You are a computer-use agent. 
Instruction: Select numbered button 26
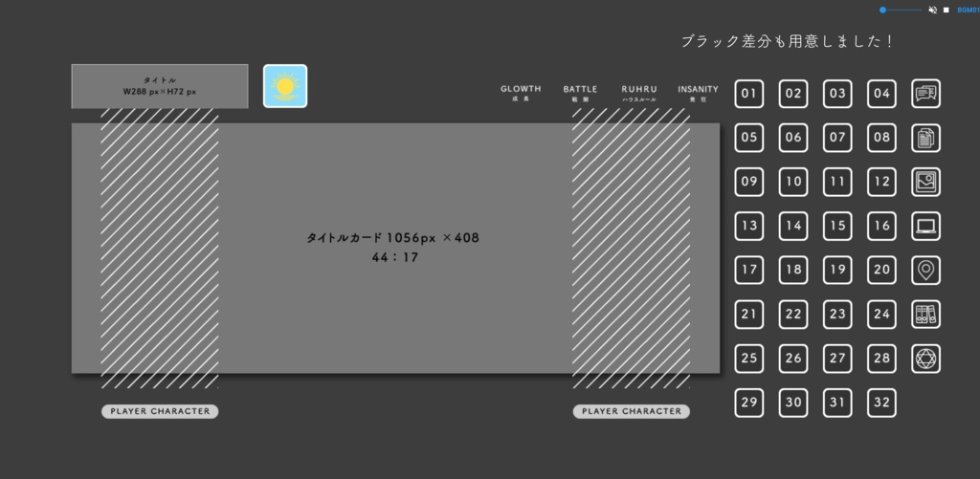pos(793,359)
